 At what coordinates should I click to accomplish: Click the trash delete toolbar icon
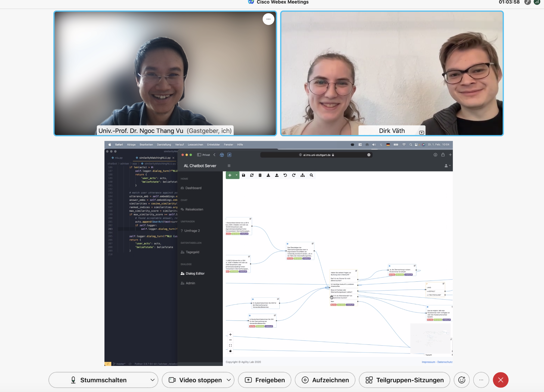point(260,175)
